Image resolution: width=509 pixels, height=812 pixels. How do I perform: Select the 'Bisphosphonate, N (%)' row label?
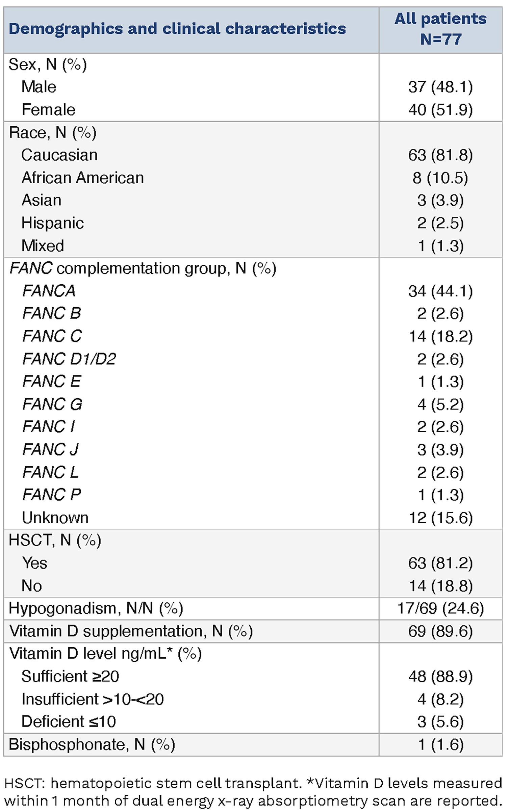tap(92, 744)
